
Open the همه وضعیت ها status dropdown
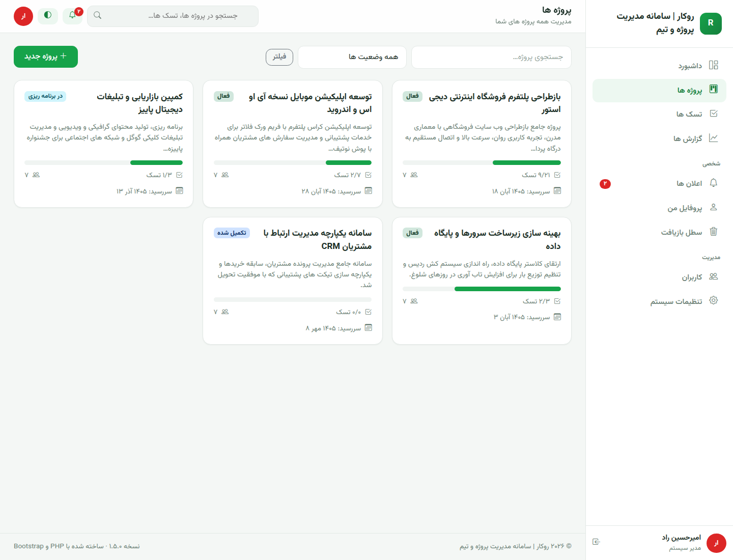(x=352, y=57)
